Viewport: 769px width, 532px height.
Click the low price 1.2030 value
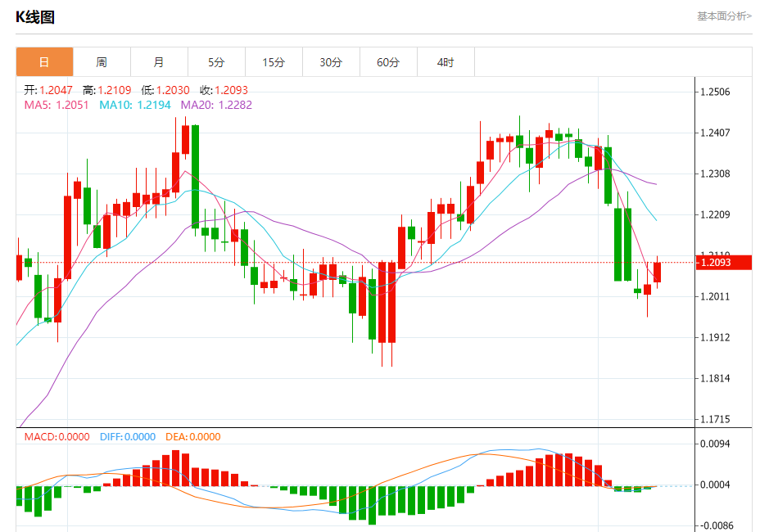[173, 90]
